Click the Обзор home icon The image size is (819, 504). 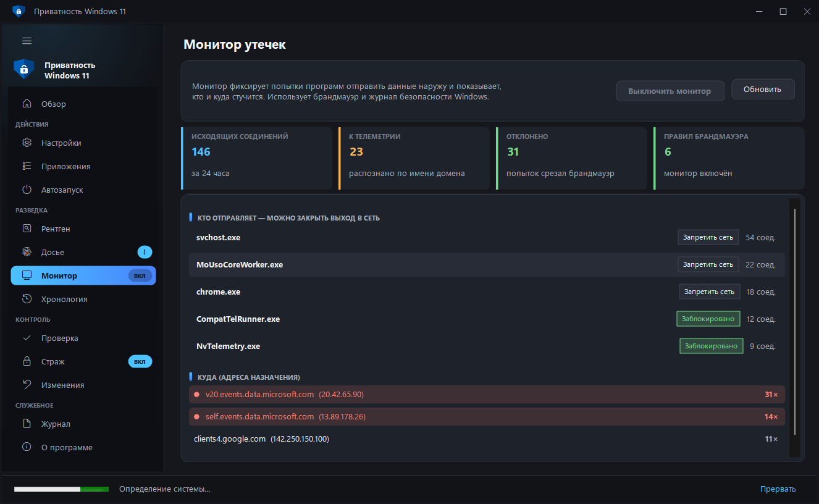click(x=27, y=104)
